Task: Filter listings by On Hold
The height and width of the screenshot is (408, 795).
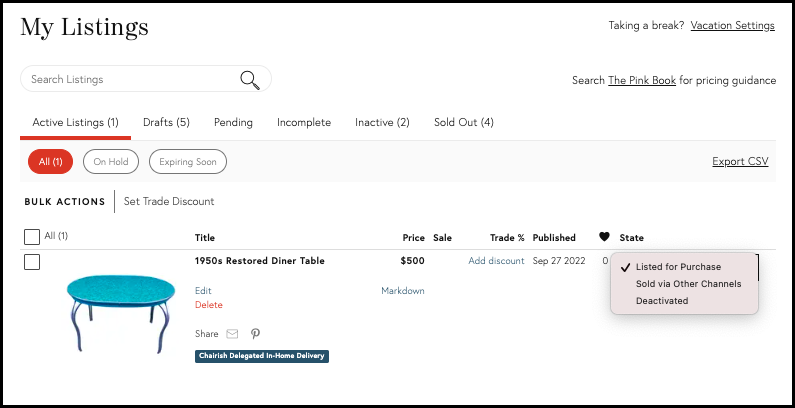Action: [x=111, y=162]
